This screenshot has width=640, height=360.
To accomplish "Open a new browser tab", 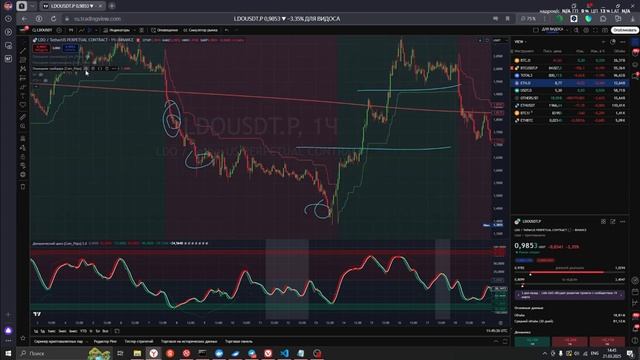I will [x=111, y=6].
